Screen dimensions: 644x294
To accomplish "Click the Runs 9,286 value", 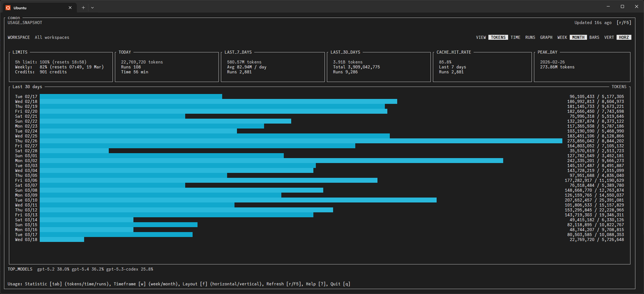I will 346,71.
